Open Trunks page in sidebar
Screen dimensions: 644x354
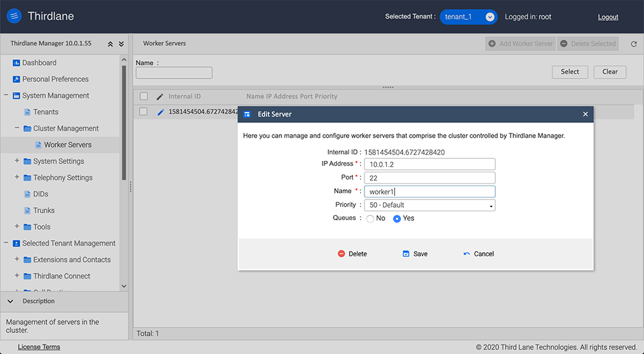[x=44, y=210]
